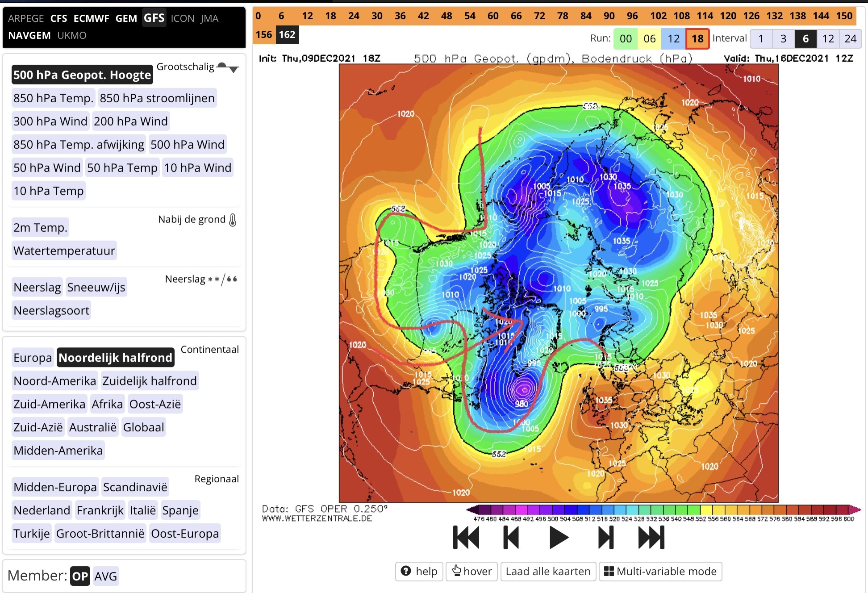
Task: Jump to the first frame of animation
Action: (466, 537)
